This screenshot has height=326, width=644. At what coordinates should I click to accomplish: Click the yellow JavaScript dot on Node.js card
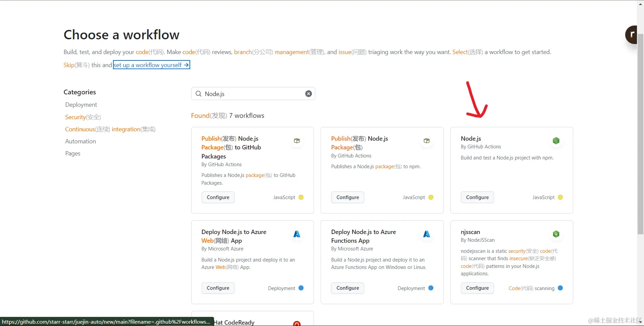click(x=560, y=197)
